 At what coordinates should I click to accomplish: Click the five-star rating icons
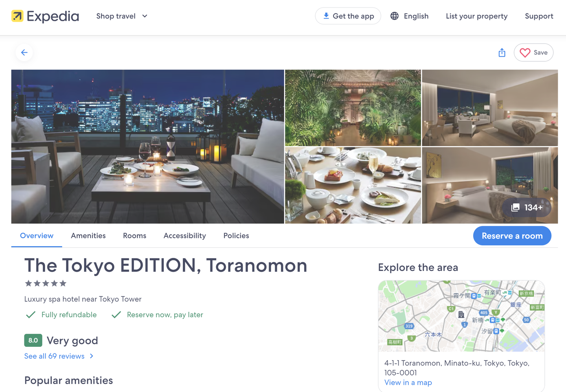(x=46, y=283)
